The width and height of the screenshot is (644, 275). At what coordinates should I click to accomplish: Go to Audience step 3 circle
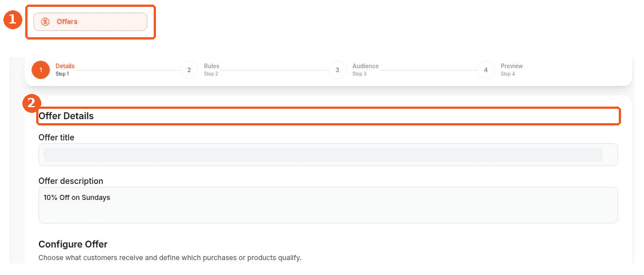337,70
